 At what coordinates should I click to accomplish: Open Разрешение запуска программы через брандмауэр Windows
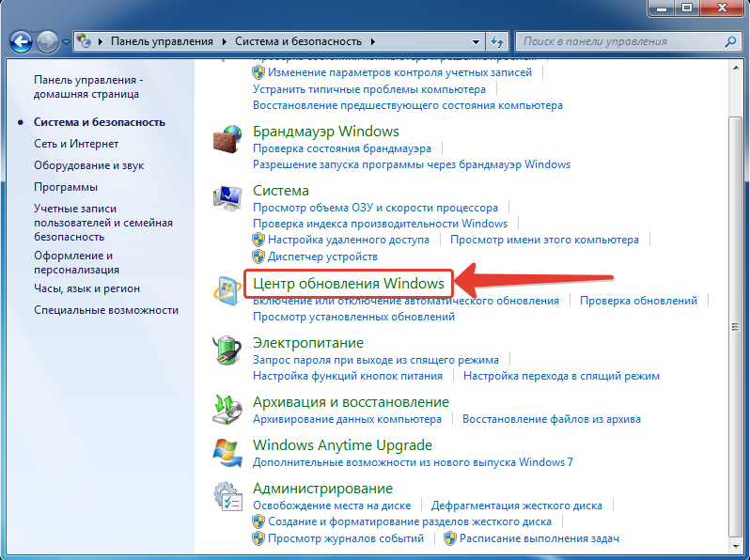click(412, 164)
